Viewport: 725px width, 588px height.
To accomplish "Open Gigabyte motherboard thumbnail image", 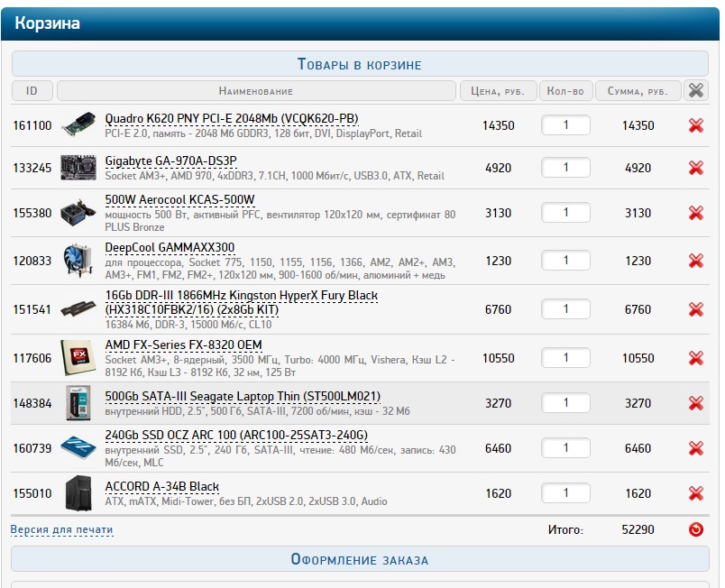I will click(78, 168).
